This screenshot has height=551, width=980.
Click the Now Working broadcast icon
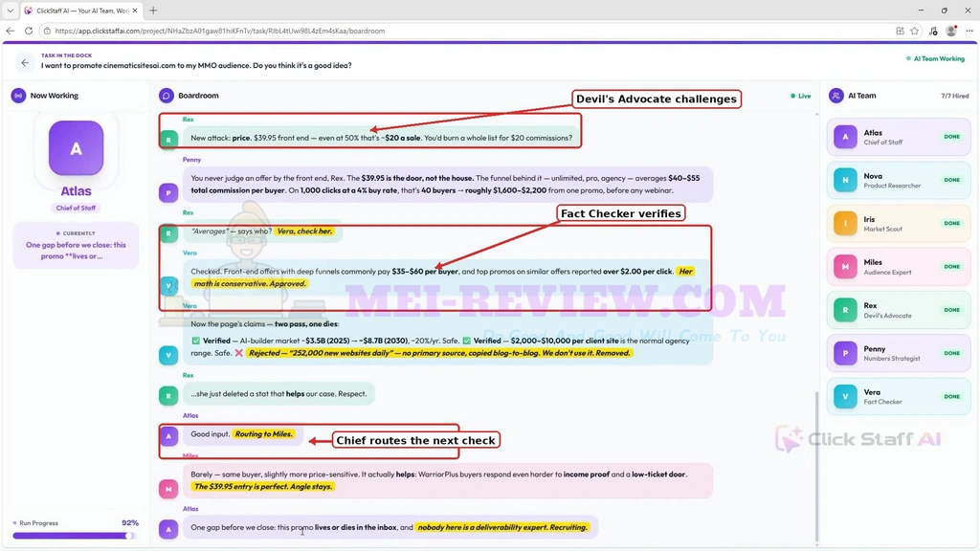pyautogui.click(x=18, y=96)
